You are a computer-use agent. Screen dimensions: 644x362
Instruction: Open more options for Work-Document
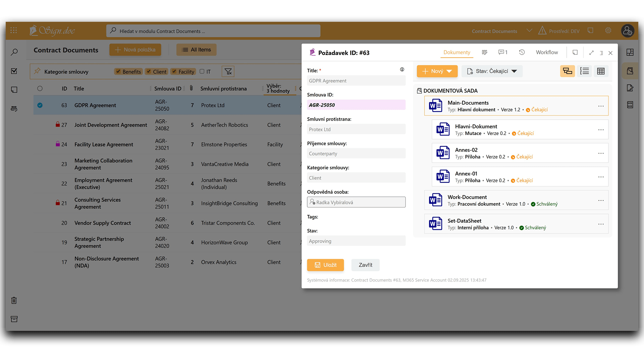(601, 200)
